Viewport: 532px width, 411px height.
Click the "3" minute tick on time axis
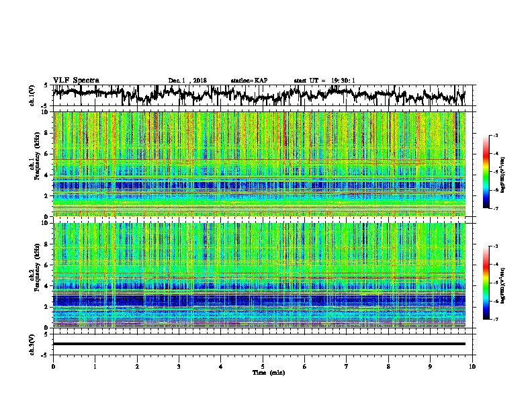tap(179, 367)
